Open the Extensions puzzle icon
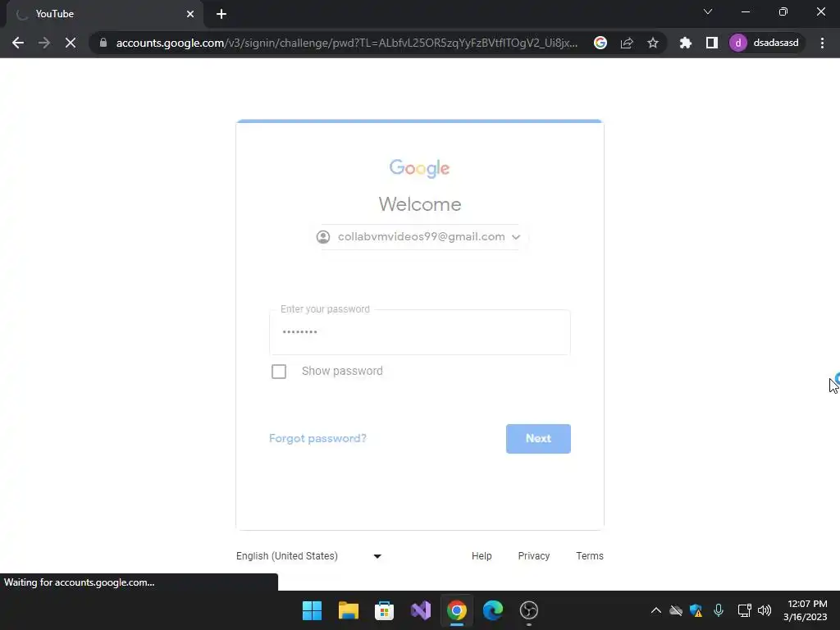Image resolution: width=840 pixels, height=630 pixels. click(x=685, y=43)
